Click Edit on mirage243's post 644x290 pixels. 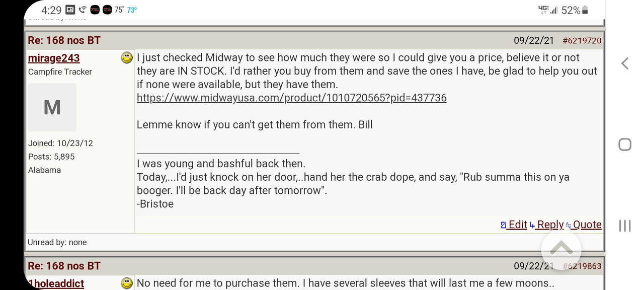pyautogui.click(x=514, y=225)
